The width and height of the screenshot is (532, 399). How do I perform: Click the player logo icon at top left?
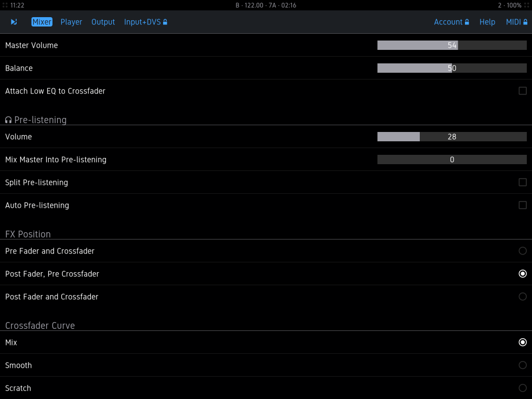click(14, 22)
